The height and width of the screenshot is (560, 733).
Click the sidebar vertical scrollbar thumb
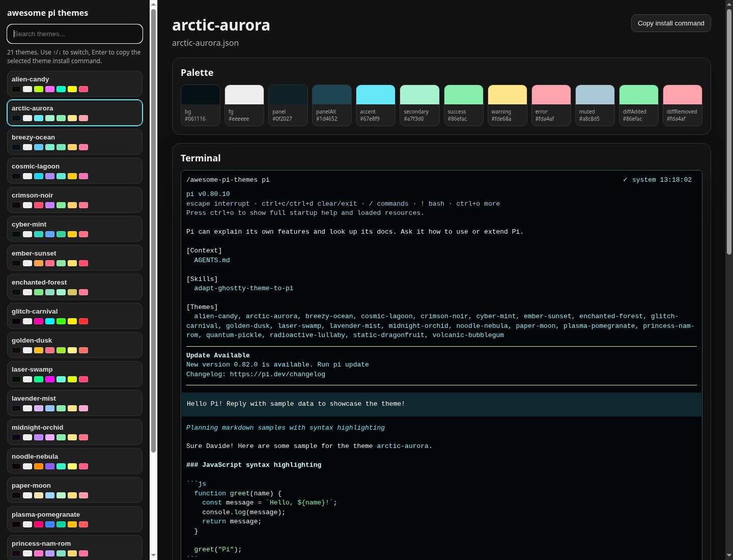click(x=154, y=231)
